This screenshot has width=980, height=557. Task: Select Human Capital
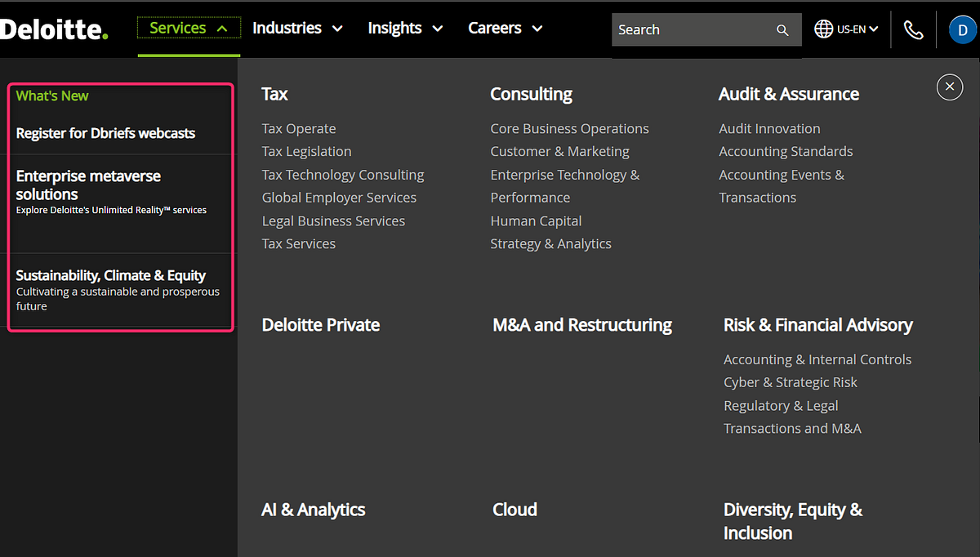click(x=536, y=221)
